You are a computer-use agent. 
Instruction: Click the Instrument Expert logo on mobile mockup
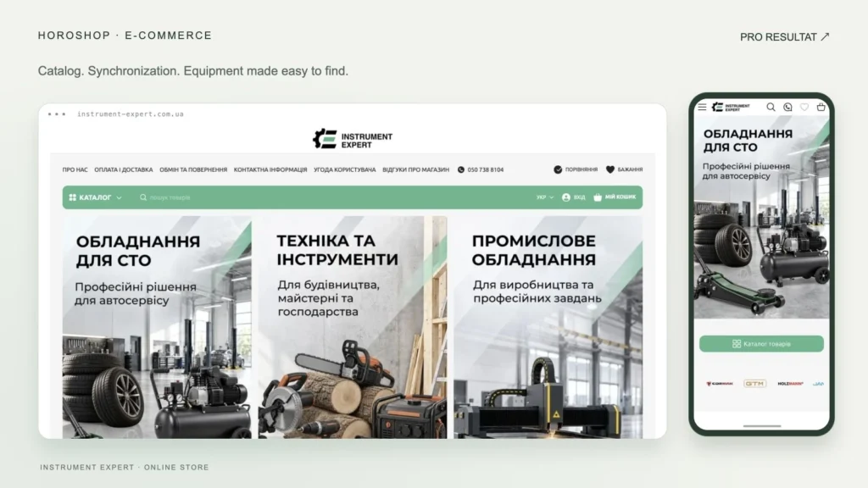(x=731, y=108)
